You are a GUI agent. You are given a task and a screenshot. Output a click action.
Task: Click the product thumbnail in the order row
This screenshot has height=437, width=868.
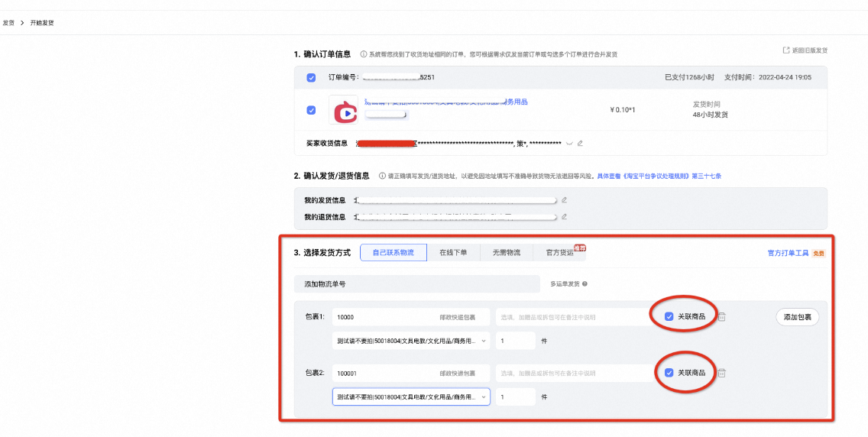tap(343, 109)
